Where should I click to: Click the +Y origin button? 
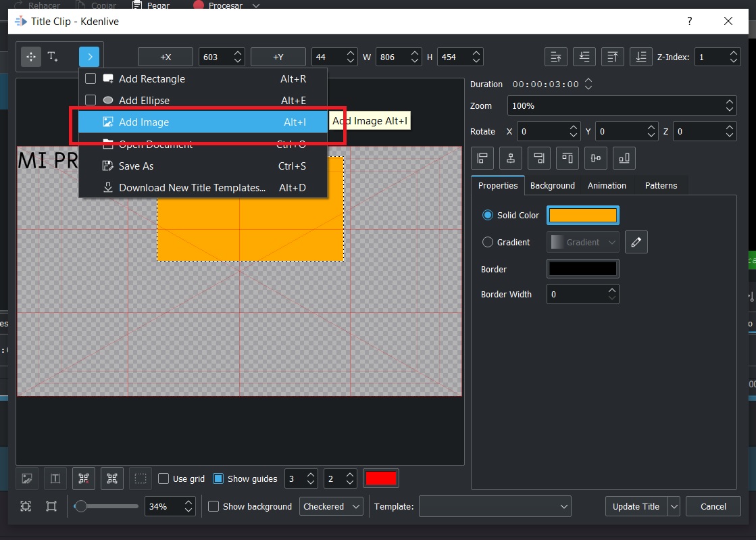[278, 57]
